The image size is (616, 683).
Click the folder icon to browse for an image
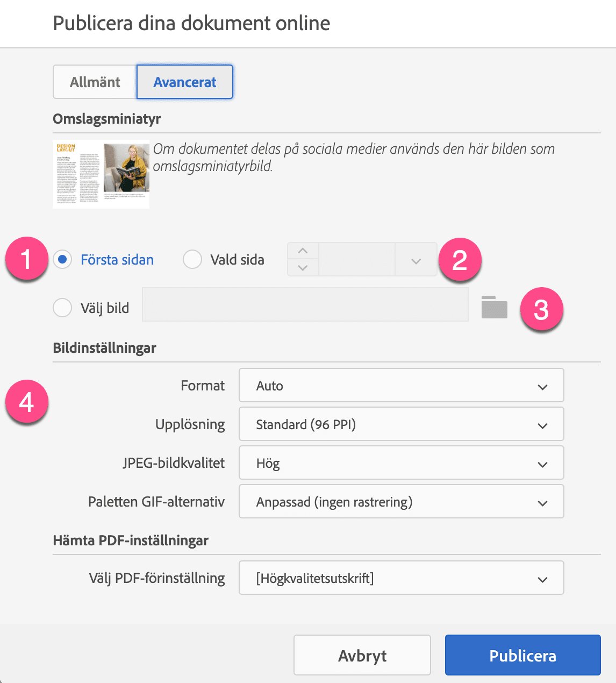pyautogui.click(x=494, y=308)
